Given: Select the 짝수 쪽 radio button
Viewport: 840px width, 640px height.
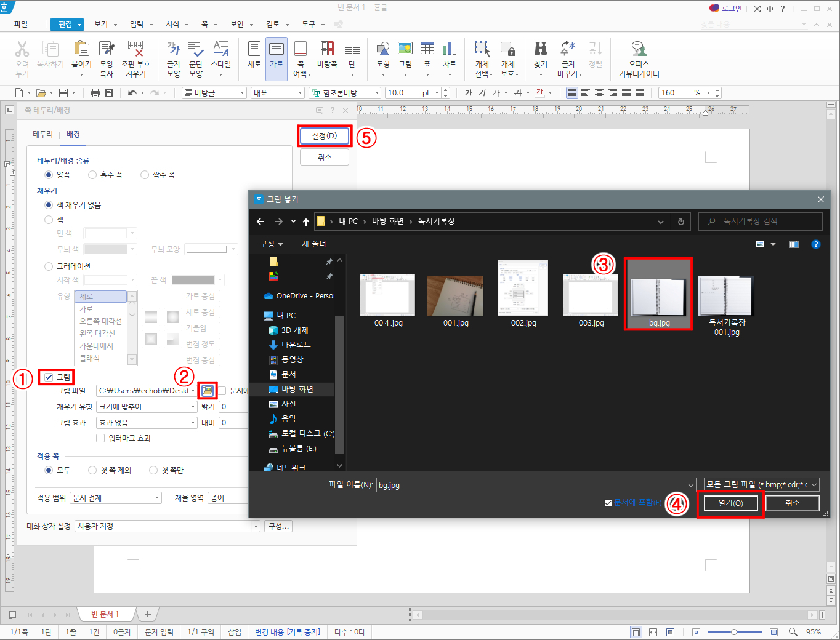Looking at the screenshot, I should (145, 175).
